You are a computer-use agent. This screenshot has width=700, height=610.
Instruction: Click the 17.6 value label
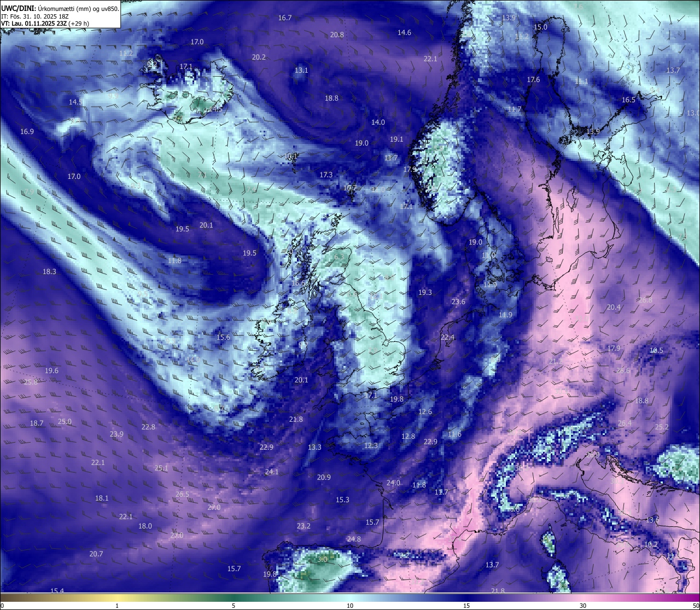pos(533,79)
